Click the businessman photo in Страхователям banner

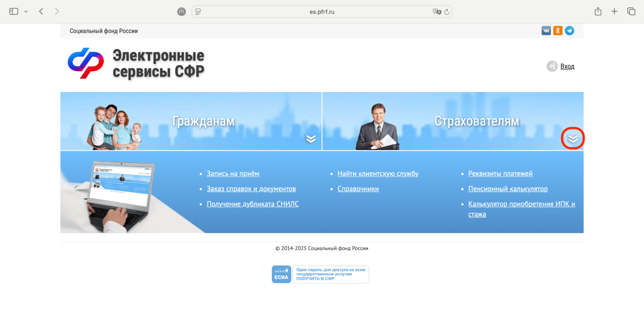click(x=378, y=127)
